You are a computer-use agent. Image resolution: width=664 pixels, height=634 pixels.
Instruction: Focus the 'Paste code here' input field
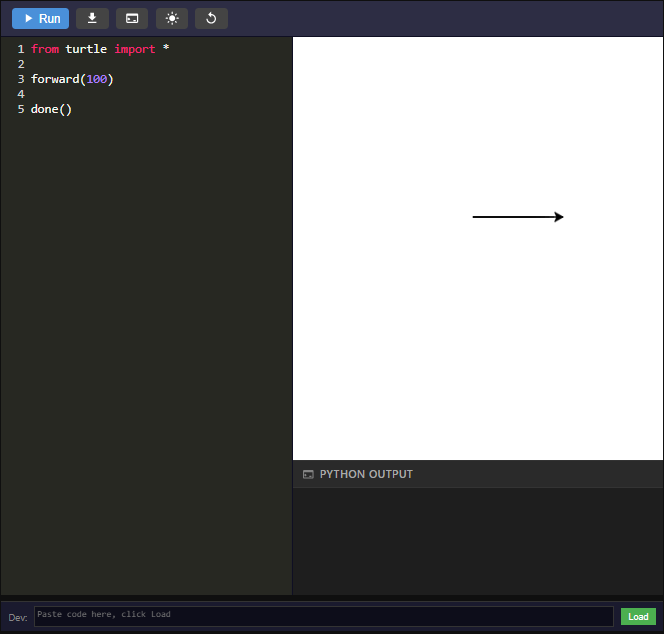pos(323,616)
